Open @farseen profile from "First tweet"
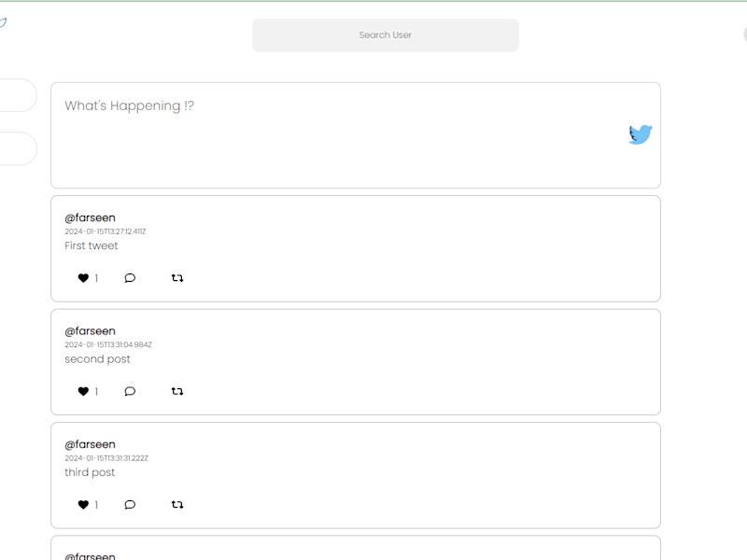 coord(90,218)
